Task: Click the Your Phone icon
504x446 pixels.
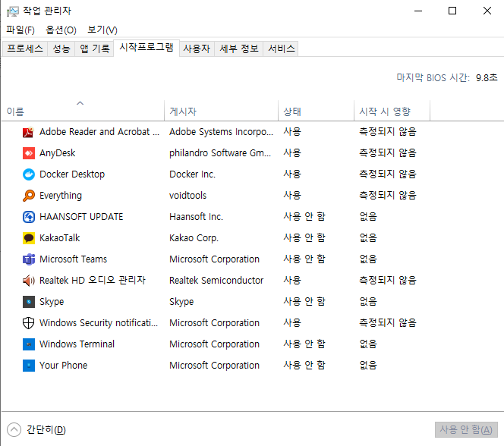Action: click(x=28, y=365)
